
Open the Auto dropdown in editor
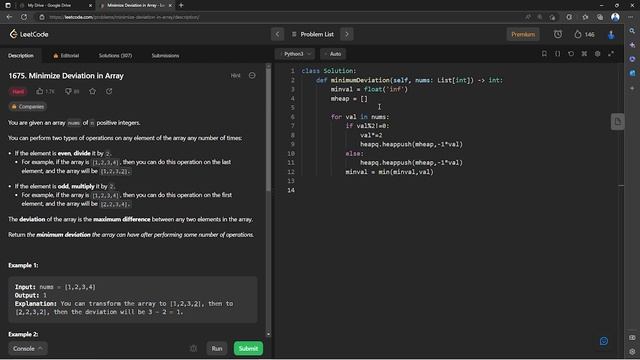coord(333,54)
